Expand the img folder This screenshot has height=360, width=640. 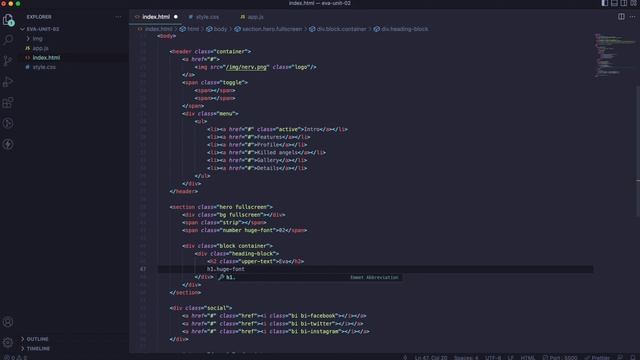tap(37, 39)
